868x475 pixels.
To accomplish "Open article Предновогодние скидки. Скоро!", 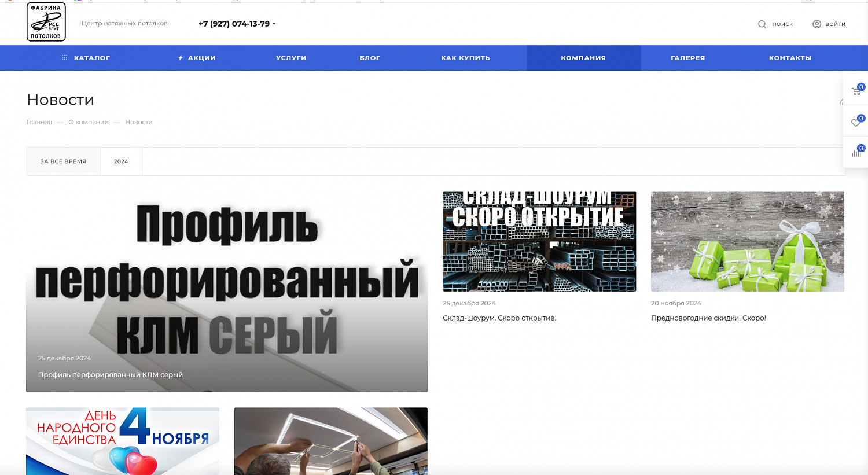I will 708,318.
